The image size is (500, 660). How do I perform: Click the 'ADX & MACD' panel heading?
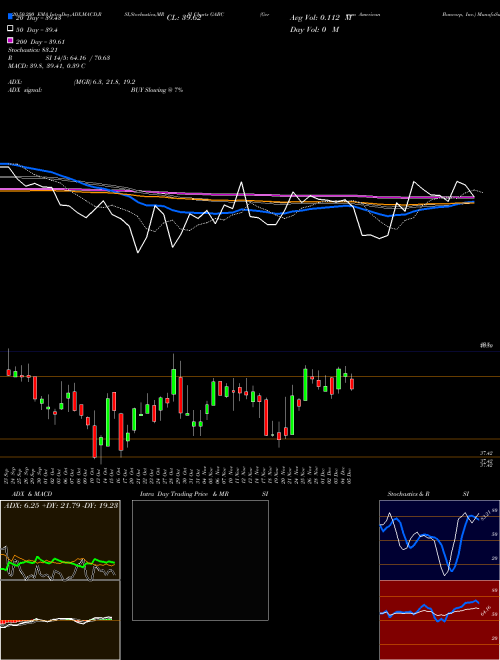click(32, 494)
